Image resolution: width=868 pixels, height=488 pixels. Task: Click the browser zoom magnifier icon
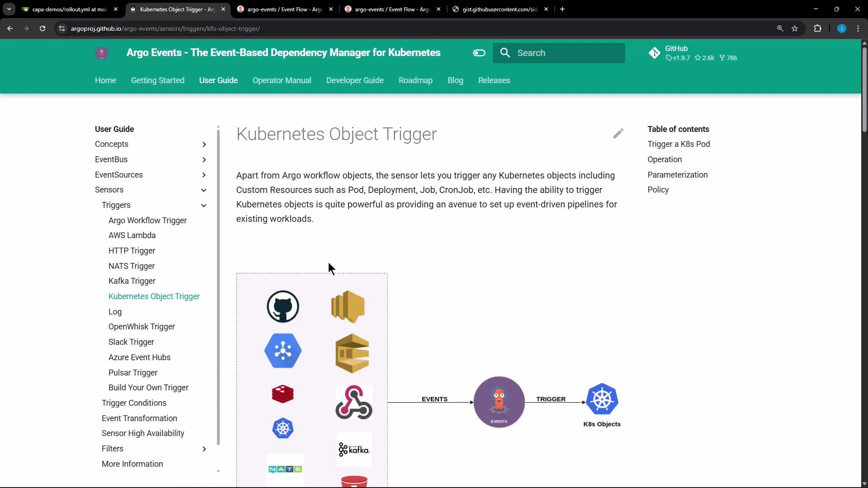coord(780,28)
